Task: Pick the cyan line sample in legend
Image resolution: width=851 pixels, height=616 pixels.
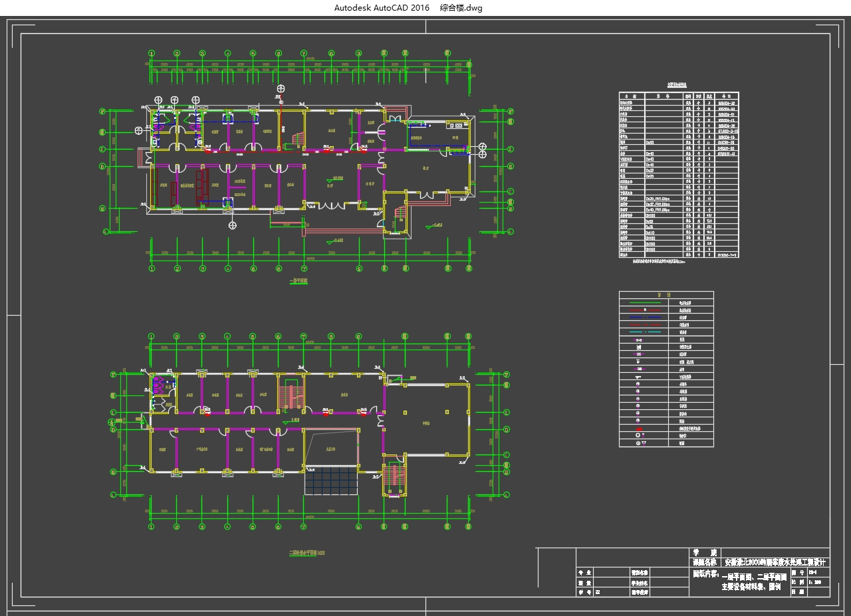Action: pos(644,332)
